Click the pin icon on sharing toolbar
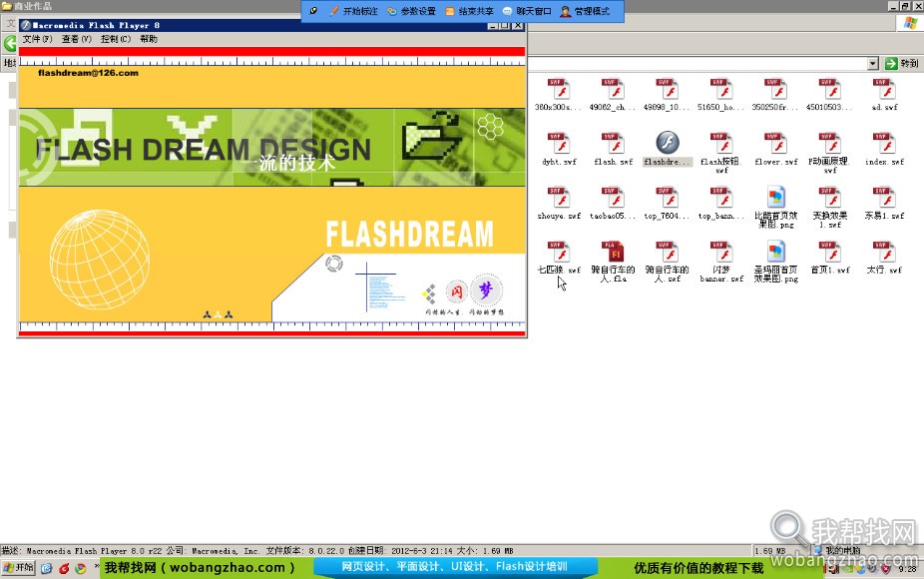 coord(313,11)
